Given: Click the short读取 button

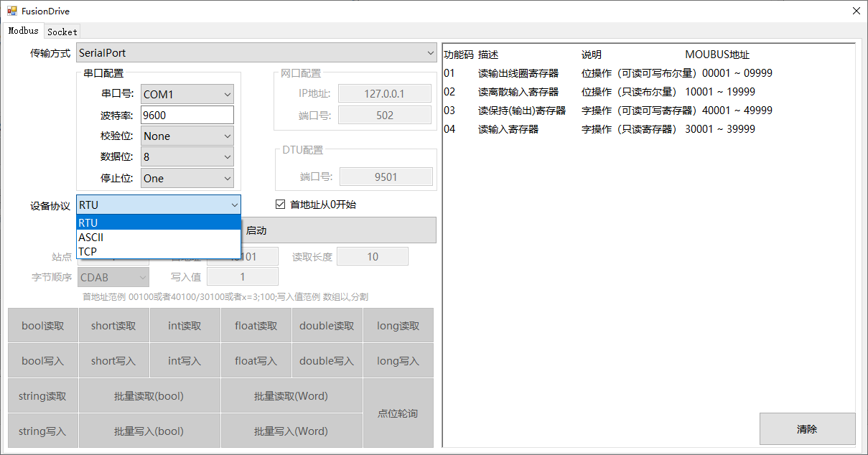Looking at the screenshot, I should pyautogui.click(x=113, y=325).
